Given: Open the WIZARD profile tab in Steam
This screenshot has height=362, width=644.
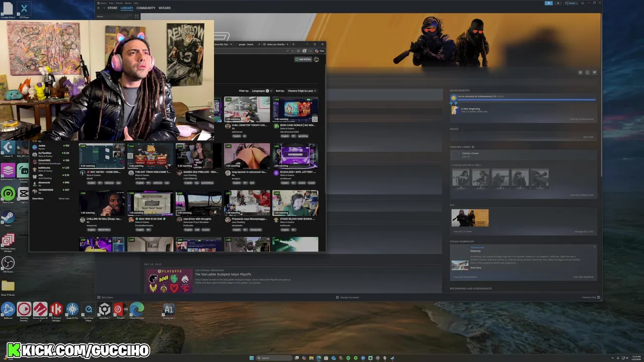Looking at the screenshot, I should click(165, 8).
